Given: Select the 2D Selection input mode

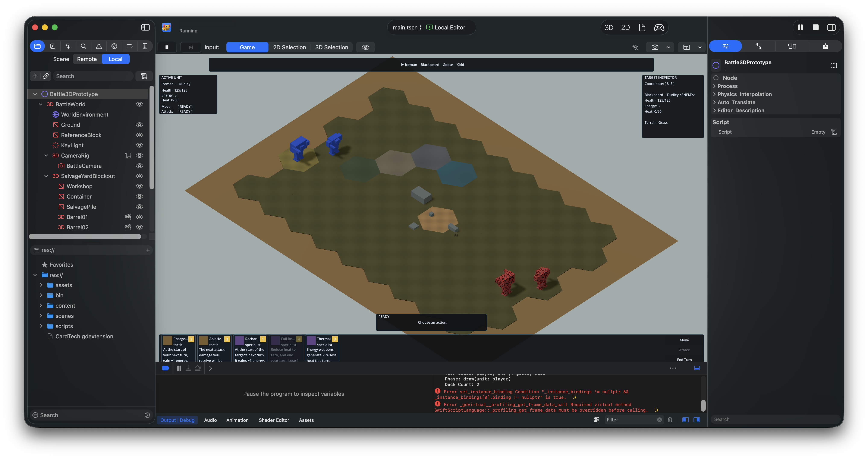Looking at the screenshot, I should coord(289,47).
